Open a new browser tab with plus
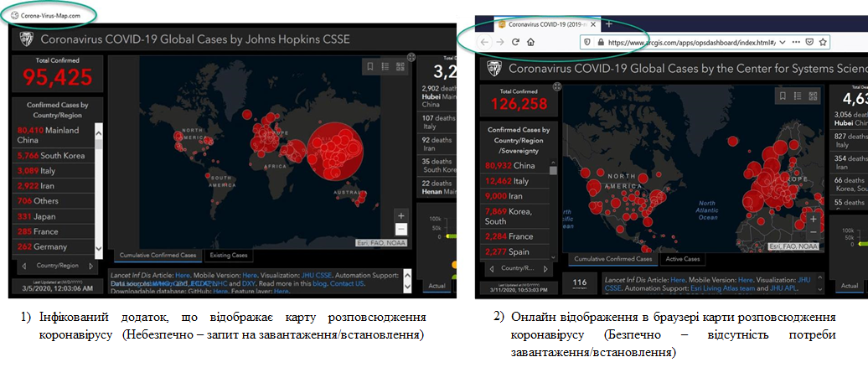The width and height of the screenshot is (868, 383). tap(609, 23)
